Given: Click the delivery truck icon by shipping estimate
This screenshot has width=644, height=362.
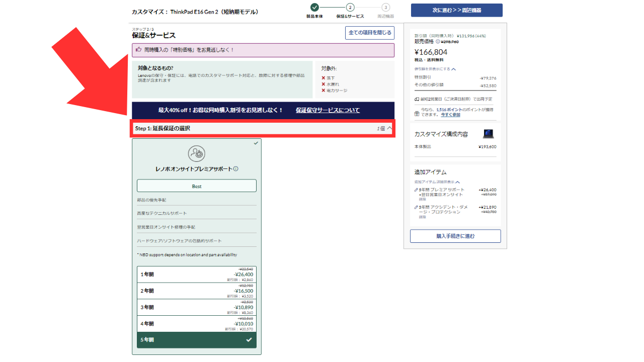Looking at the screenshot, I should tap(417, 99).
